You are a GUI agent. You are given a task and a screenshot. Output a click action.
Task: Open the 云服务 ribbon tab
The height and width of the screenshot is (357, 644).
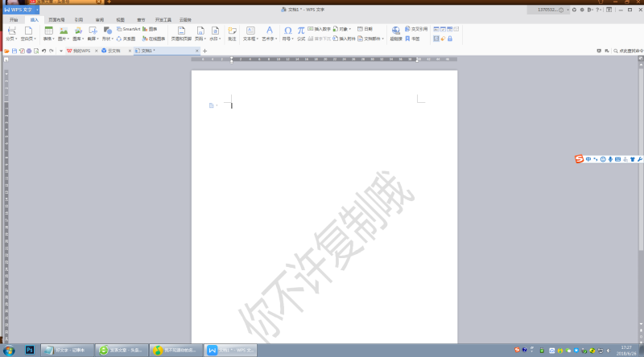(x=185, y=19)
